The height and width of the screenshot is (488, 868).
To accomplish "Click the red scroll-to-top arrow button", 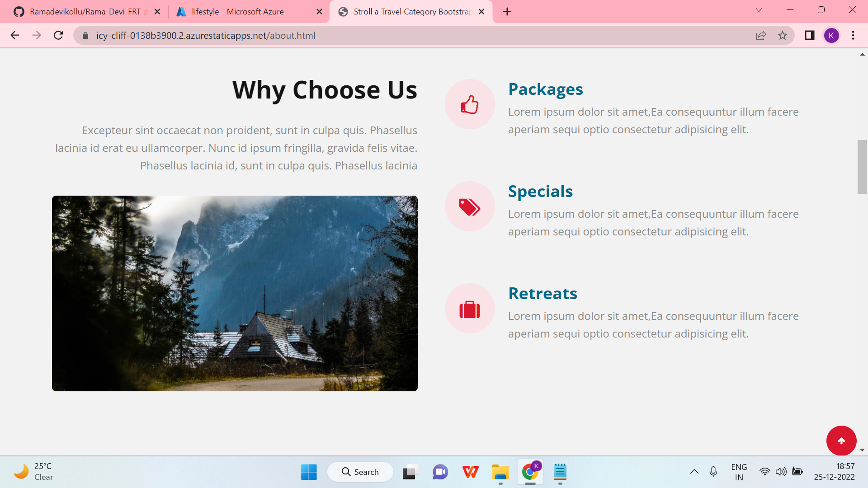I will point(841,441).
